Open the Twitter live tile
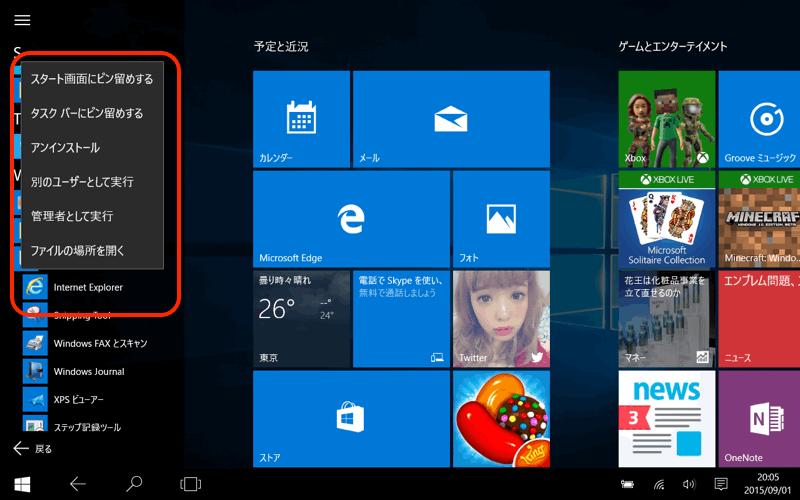Image resolution: width=800 pixels, height=500 pixels. 501,318
